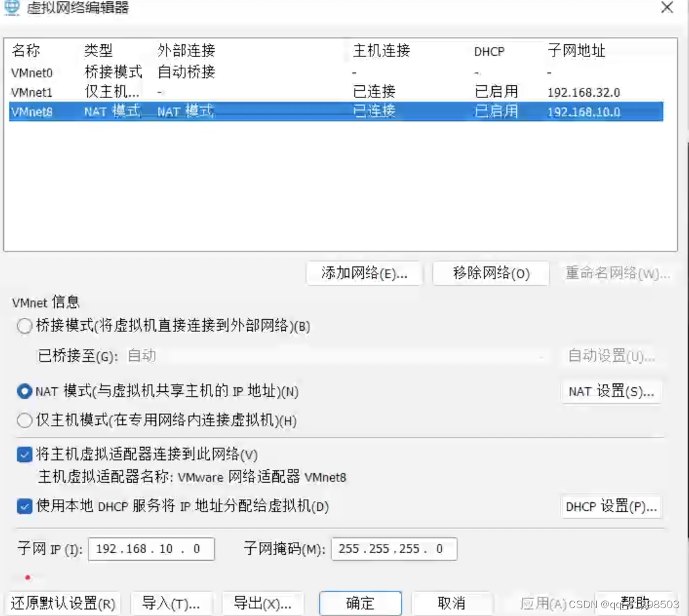Click the 类型 column header
The image size is (689, 616).
(x=98, y=51)
